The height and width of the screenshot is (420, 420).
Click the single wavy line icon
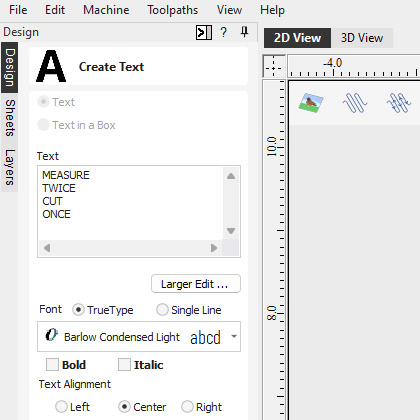(x=355, y=103)
